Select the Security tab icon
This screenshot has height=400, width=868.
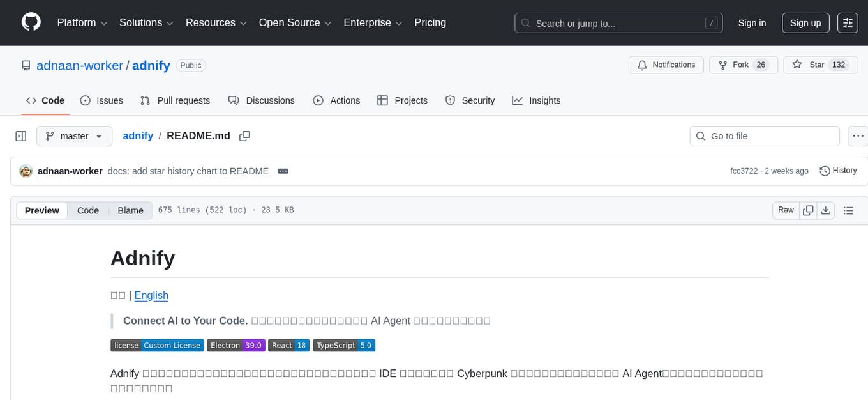(449, 100)
